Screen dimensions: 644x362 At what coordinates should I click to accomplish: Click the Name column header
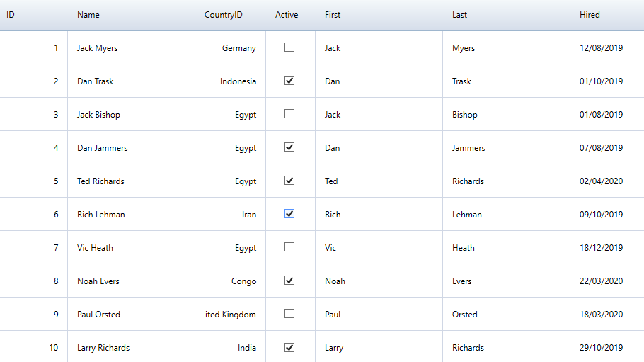click(x=88, y=15)
